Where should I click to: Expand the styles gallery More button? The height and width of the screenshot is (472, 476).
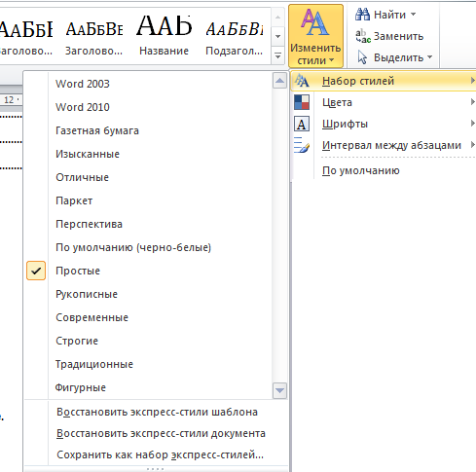pyautogui.click(x=277, y=56)
